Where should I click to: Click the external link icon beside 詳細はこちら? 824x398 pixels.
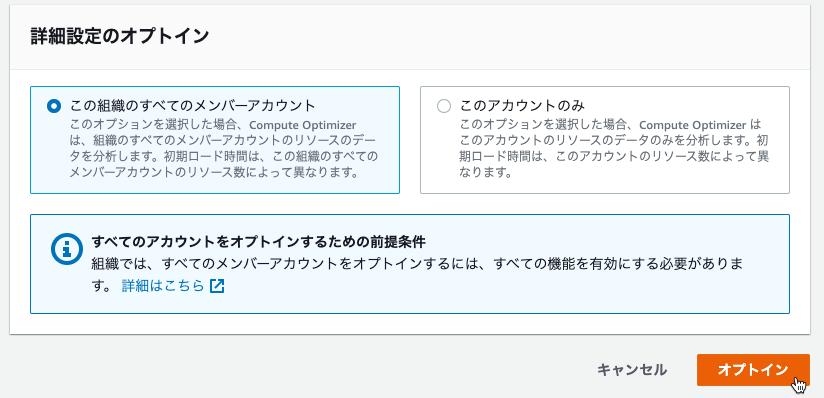[x=217, y=286]
